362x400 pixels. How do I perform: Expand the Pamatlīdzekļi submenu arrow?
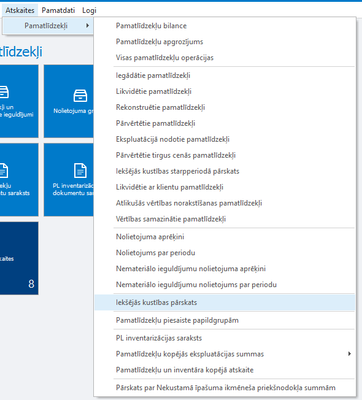pos(87,26)
